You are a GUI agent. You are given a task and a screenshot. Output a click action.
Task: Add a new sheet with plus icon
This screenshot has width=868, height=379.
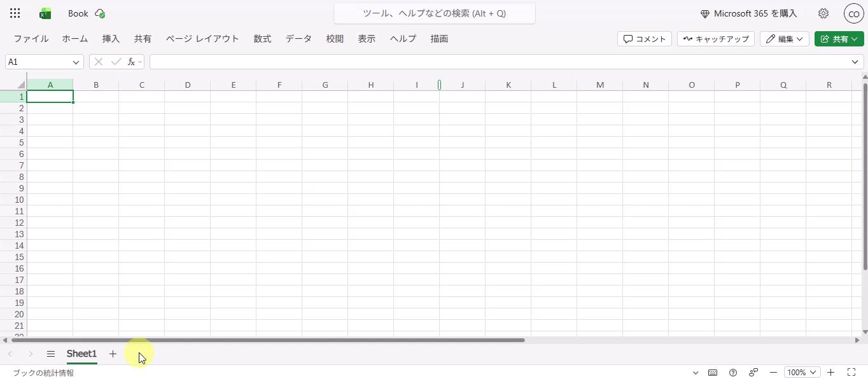tap(113, 354)
